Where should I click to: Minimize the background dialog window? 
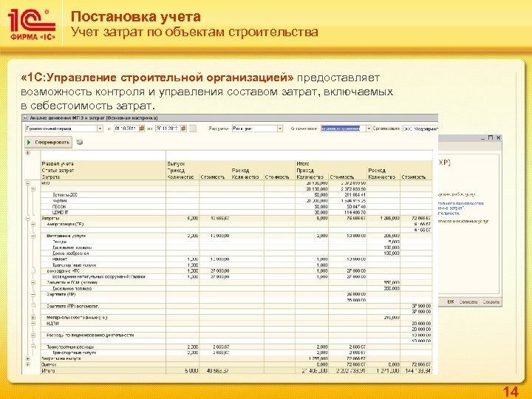pyautogui.click(x=483, y=138)
